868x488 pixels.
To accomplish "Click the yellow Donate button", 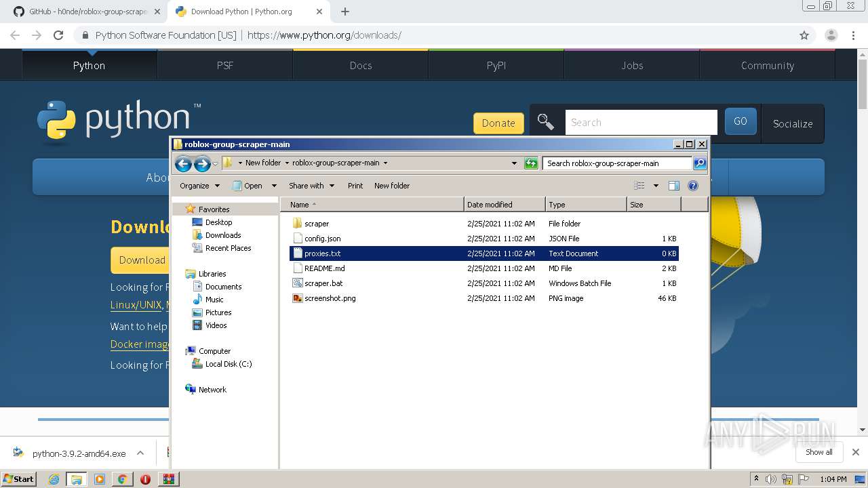I will click(x=498, y=123).
